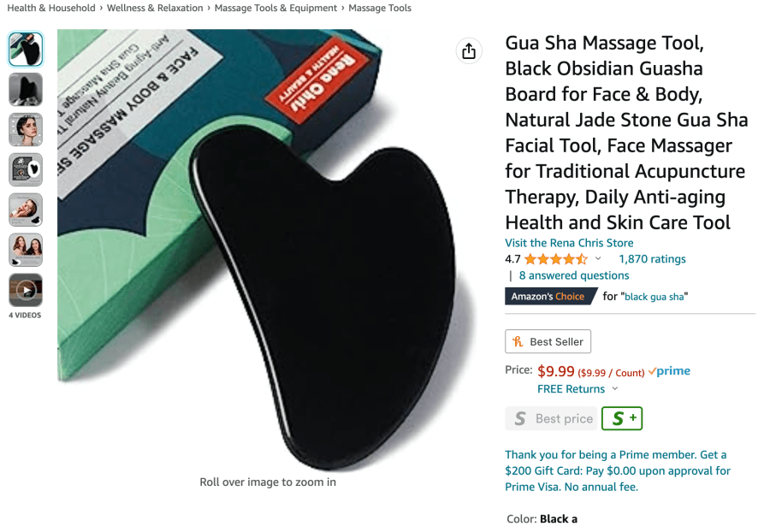Select the second dark gua sha thumbnail

26,89
